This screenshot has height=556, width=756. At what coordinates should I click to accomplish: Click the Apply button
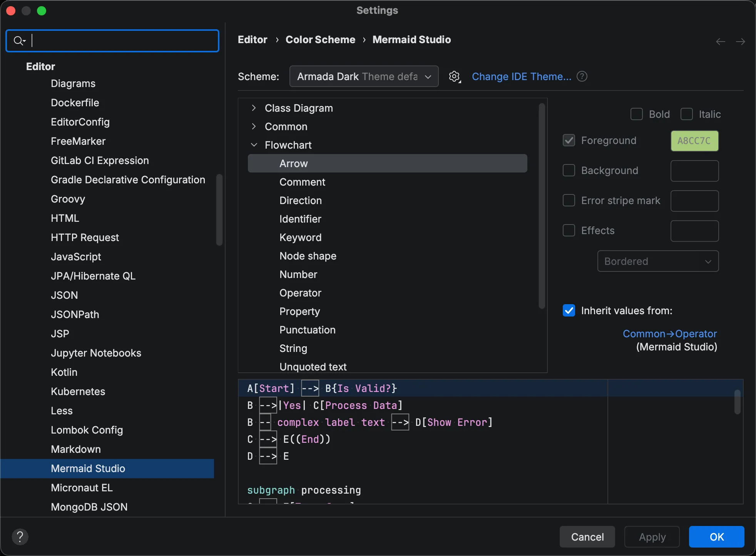pyautogui.click(x=652, y=536)
